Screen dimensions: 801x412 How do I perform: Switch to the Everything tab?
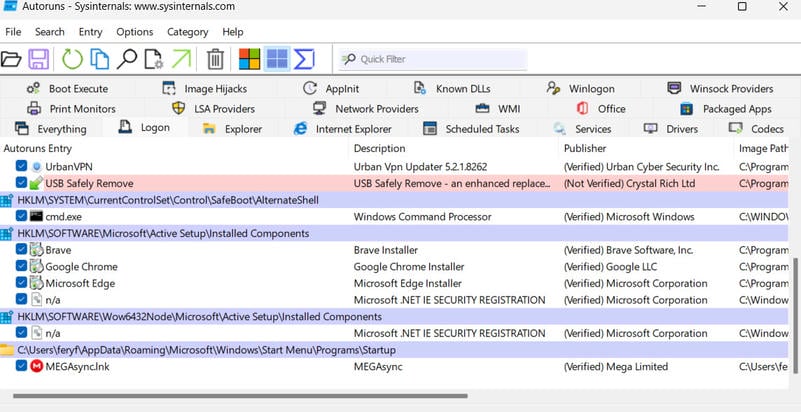pyautogui.click(x=51, y=129)
